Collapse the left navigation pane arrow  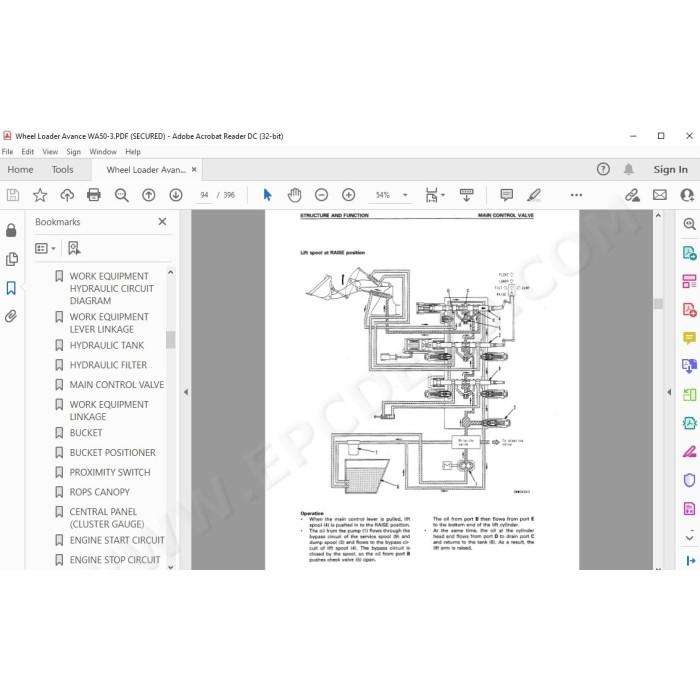pyautogui.click(x=186, y=392)
